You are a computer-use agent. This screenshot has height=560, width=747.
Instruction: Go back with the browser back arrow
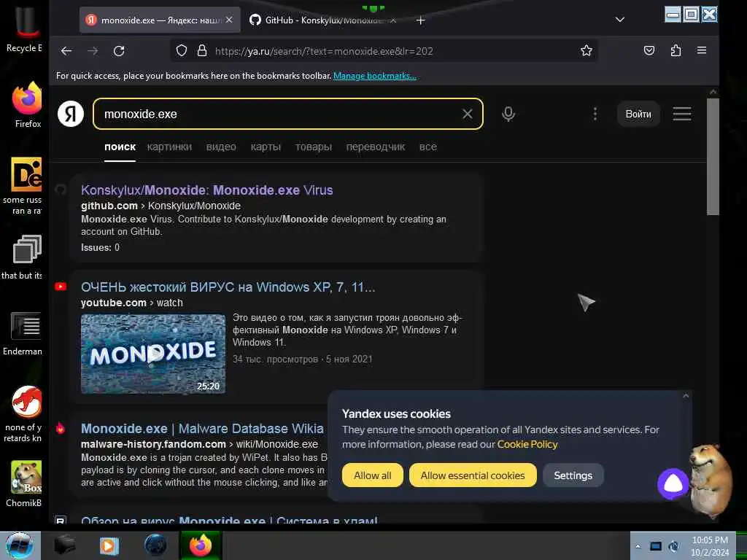click(66, 51)
